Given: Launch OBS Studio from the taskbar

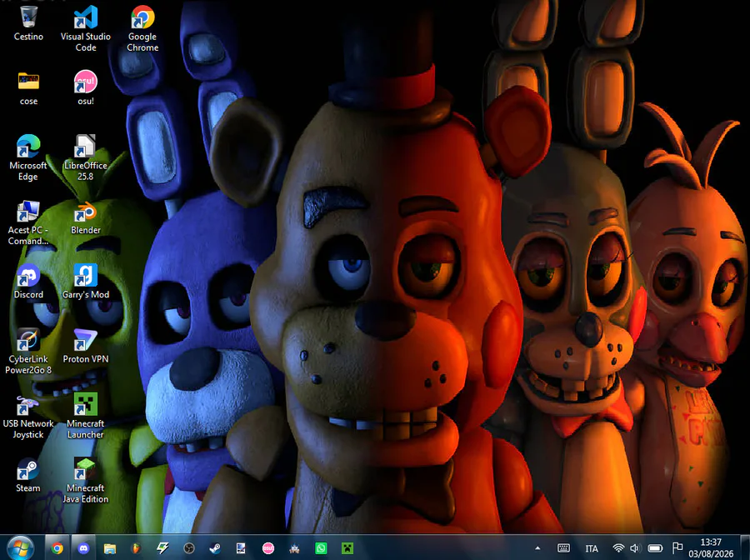Looking at the screenshot, I should point(189,548).
